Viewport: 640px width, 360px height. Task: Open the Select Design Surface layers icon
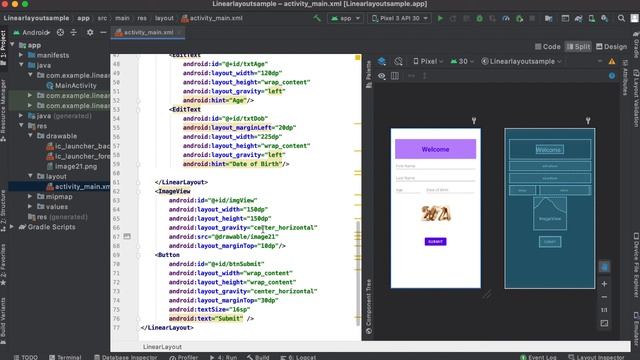pos(382,61)
